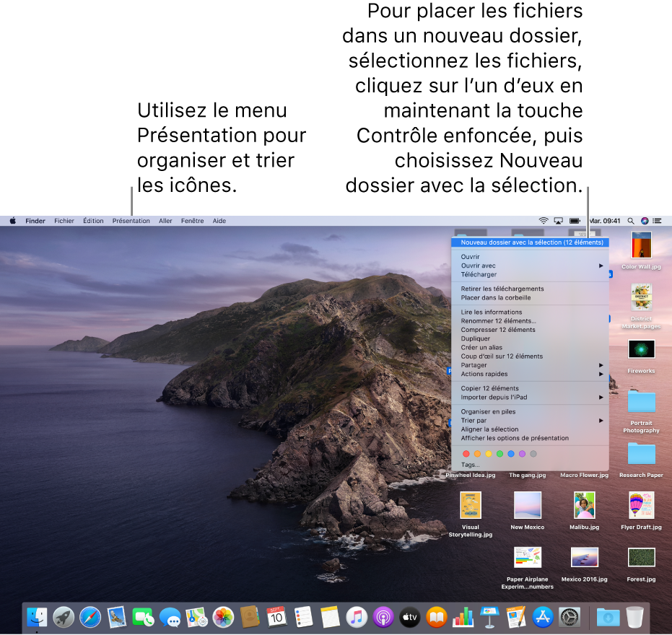The width and height of the screenshot is (672, 635).
Task: Open System Preferences gear icon
Action: click(570, 618)
